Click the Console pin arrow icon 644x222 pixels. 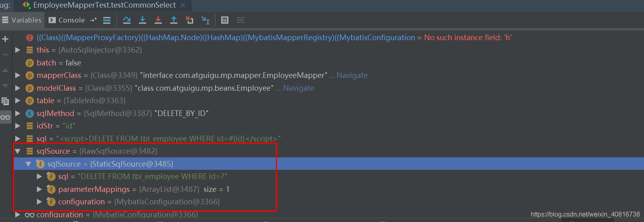coord(93,20)
